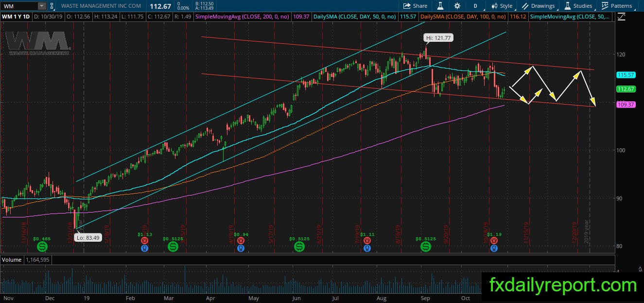The height and width of the screenshot is (303, 644).
Task: Click the 109.37 magenta price axis label
Action: [626, 105]
